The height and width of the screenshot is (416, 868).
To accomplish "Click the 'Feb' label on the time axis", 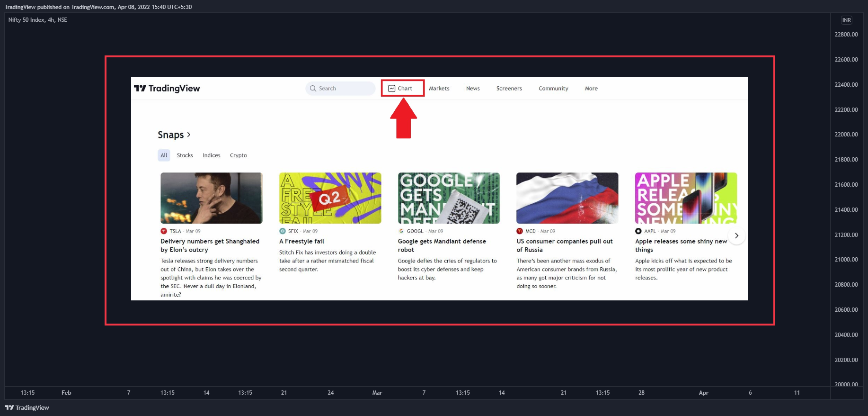I will [66, 393].
